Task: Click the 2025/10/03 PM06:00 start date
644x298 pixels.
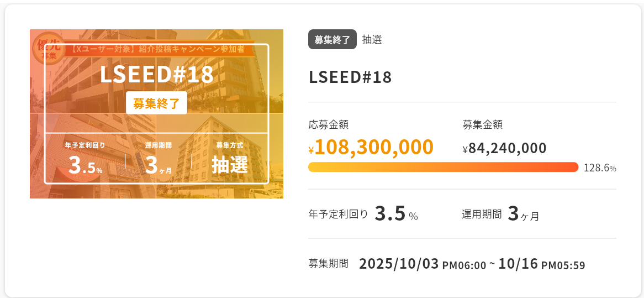Action: pos(422,264)
